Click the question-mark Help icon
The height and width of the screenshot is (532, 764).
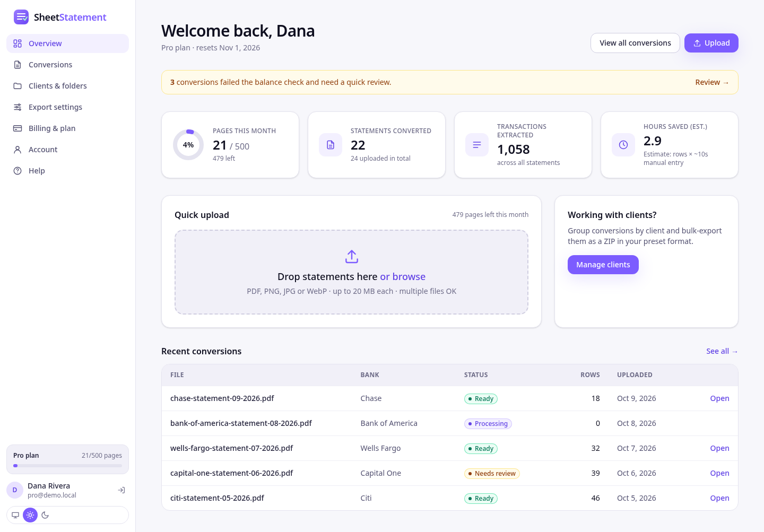pos(18,171)
